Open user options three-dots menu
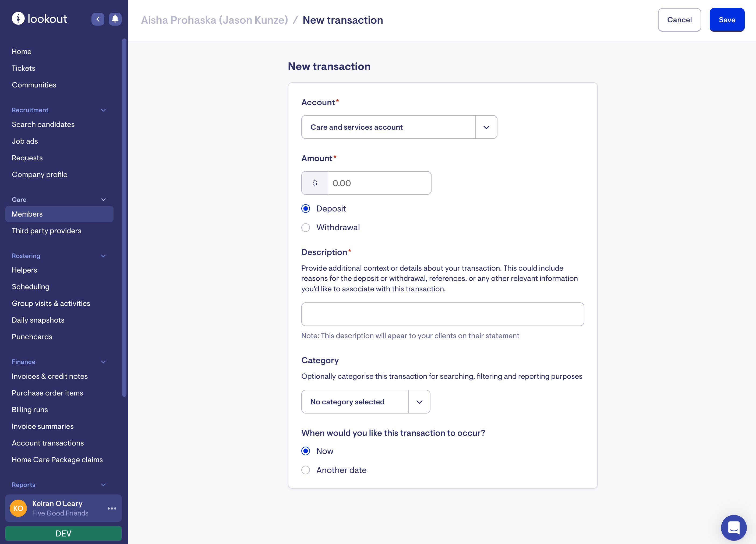Screen dimensions: 756x544 112,508
